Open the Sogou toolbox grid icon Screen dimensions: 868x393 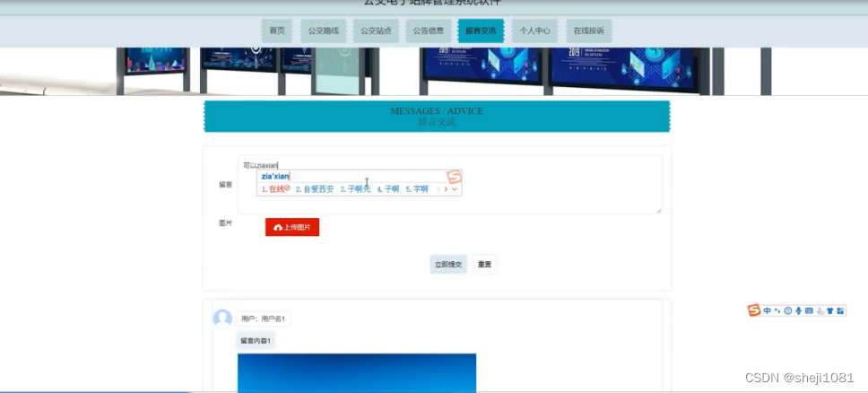tap(840, 310)
